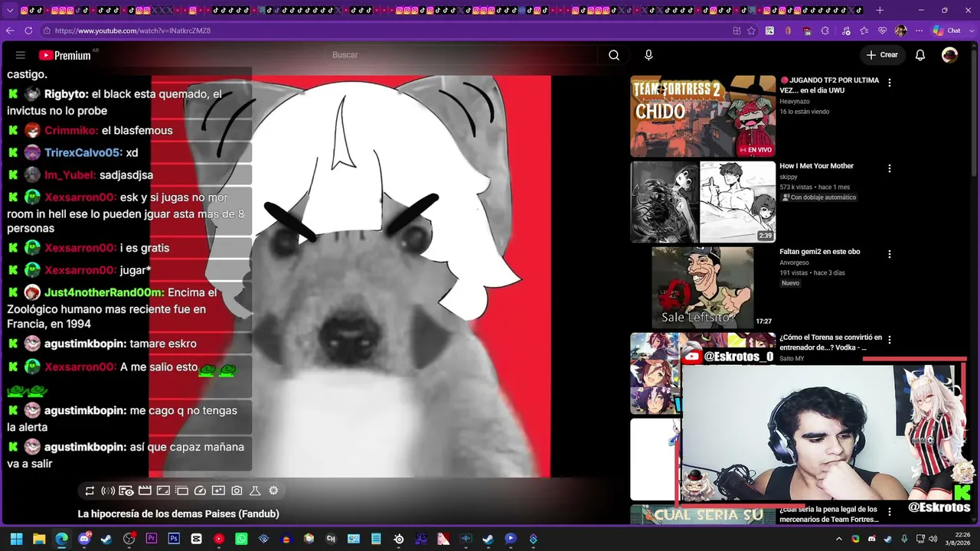Screen dimensions: 980x551
Task: Open the Windows Start menu
Action: pyautogui.click(x=16, y=539)
